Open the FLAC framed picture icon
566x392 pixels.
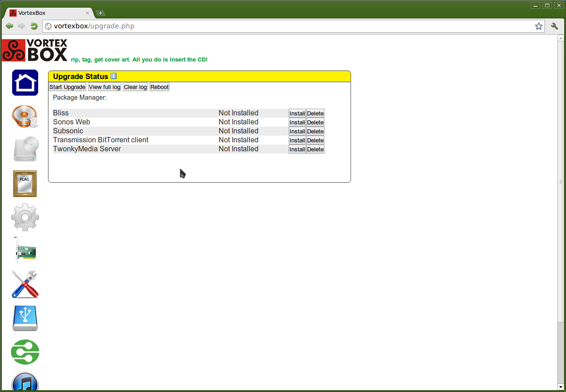tap(25, 184)
